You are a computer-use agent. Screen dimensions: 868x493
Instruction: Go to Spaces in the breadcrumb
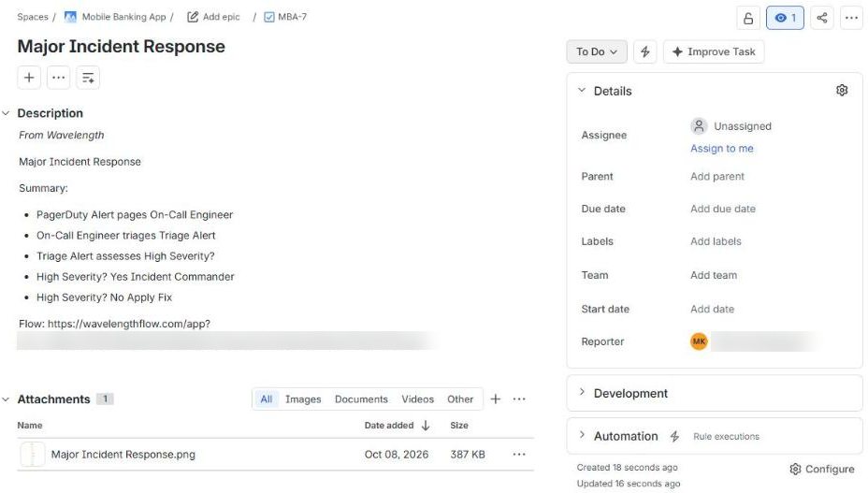coord(33,17)
